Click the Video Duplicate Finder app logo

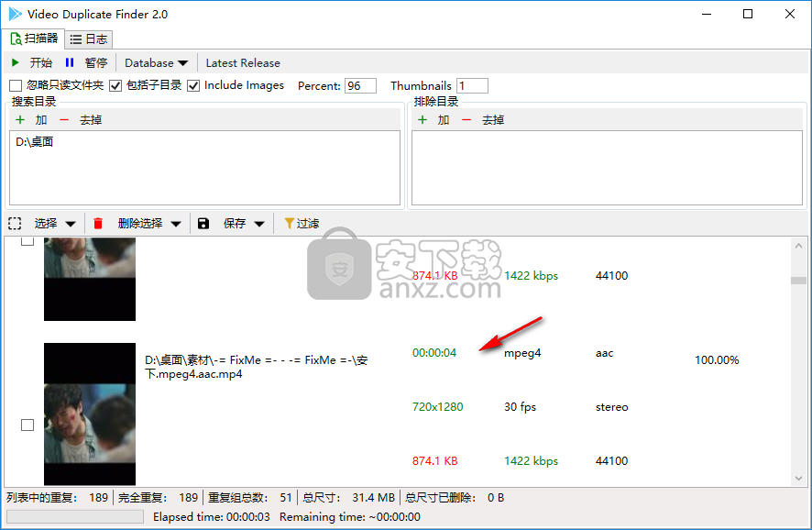click(15, 14)
